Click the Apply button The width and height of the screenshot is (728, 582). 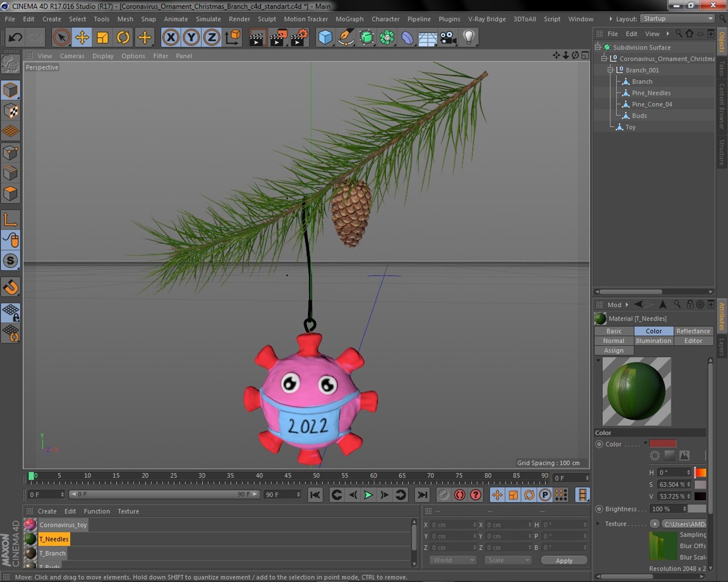click(564, 560)
